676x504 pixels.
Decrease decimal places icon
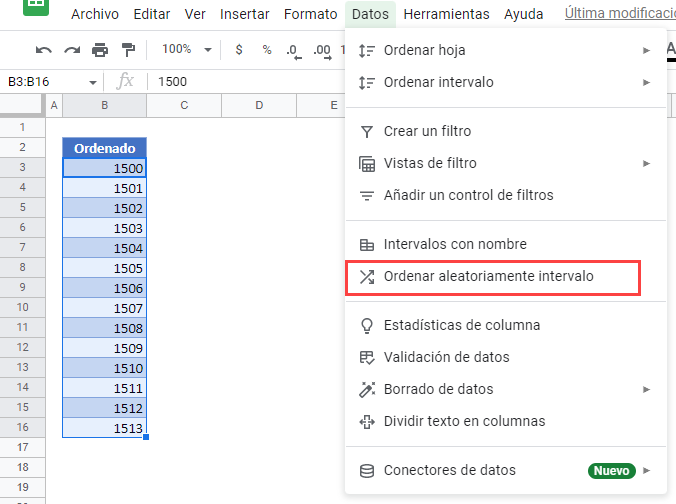(294, 51)
